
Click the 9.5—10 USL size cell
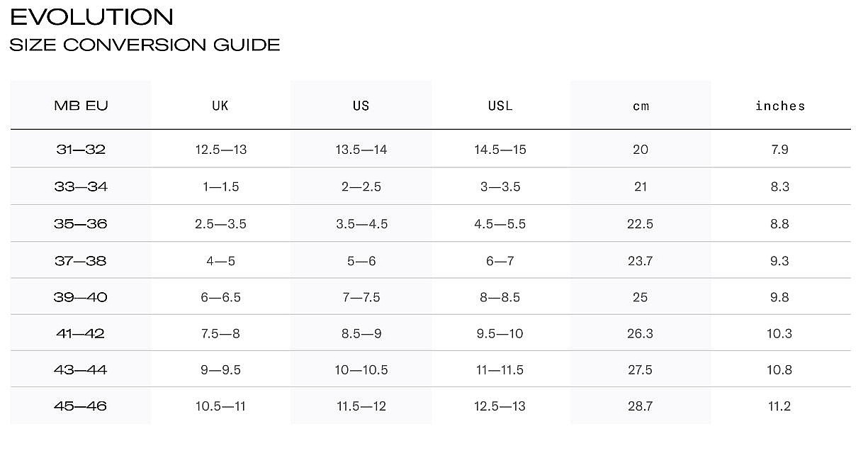click(500, 333)
